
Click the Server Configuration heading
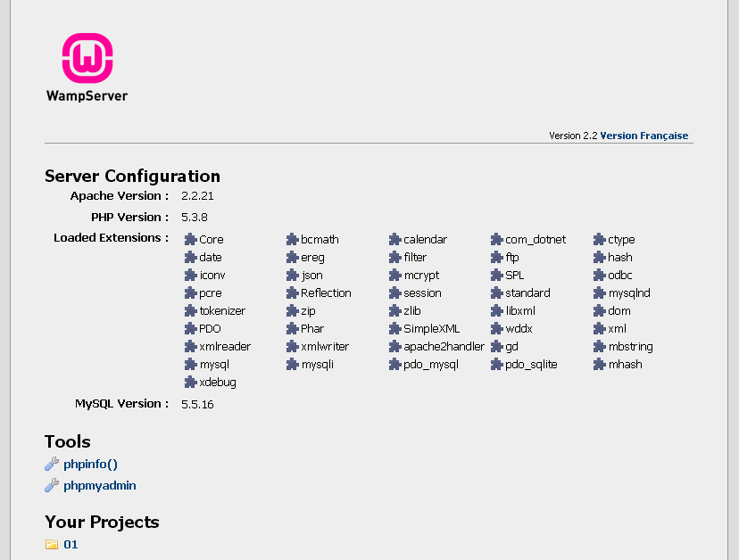click(x=132, y=176)
